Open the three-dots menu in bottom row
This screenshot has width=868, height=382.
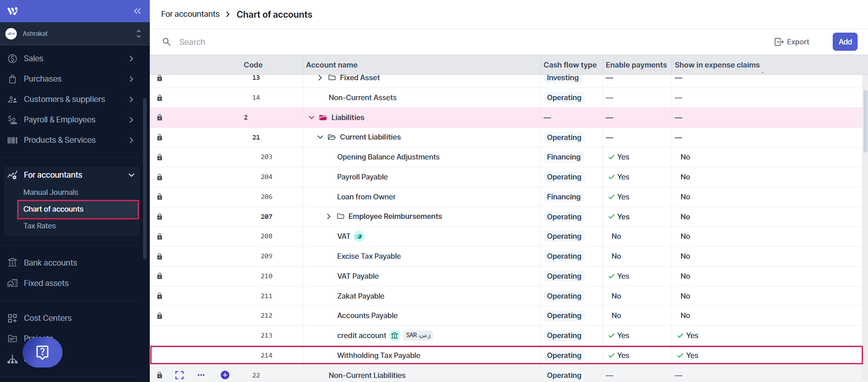201,375
